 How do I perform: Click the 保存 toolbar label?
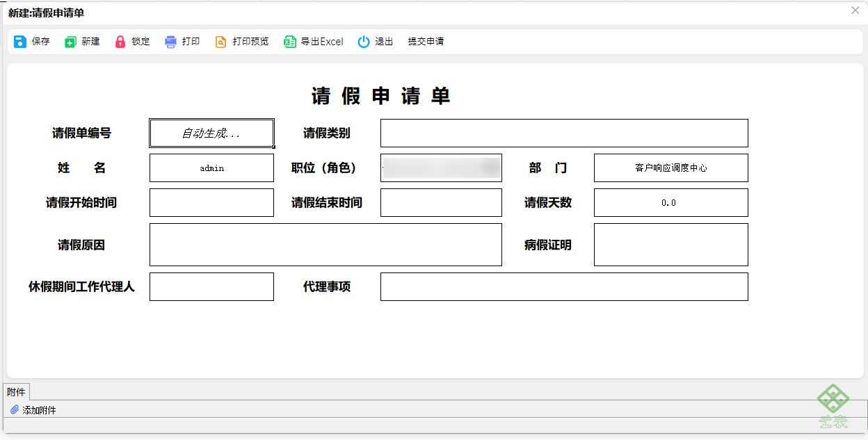pos(41,42)
